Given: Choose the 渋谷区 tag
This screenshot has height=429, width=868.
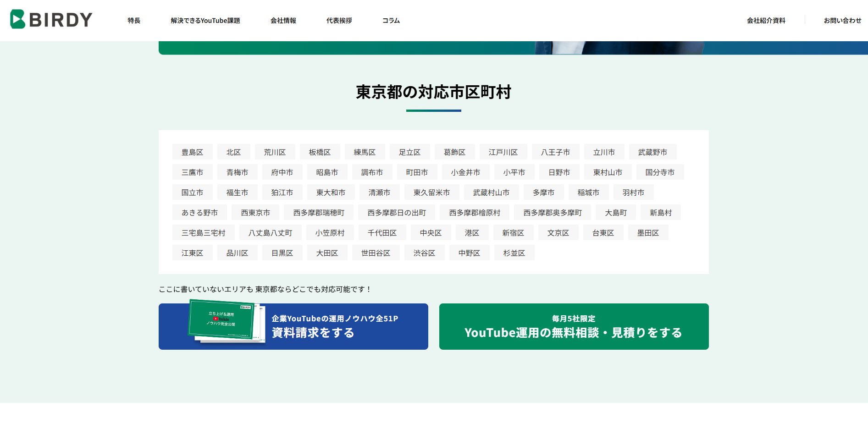Looking at the screenshot, I should (424, 253).
